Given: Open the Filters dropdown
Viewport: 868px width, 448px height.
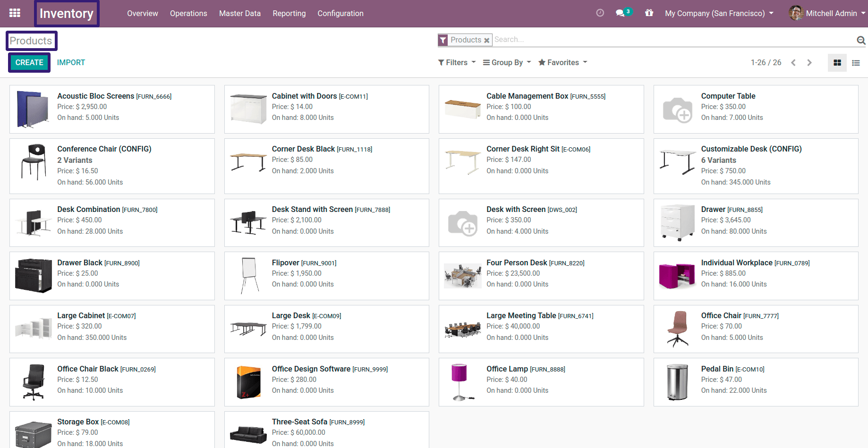Looking at the screenshot, I should coord(457,62).
